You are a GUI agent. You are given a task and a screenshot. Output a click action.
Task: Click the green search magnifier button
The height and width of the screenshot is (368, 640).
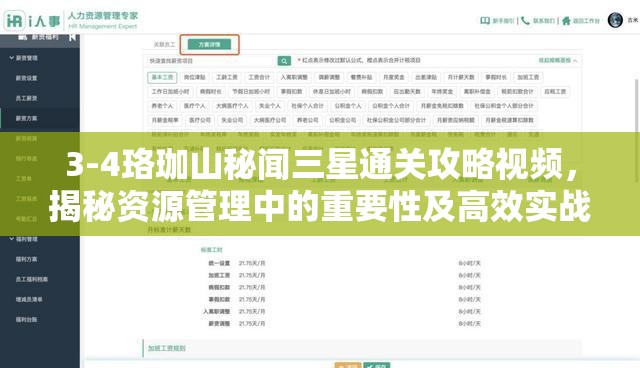[x=284, y=61]
